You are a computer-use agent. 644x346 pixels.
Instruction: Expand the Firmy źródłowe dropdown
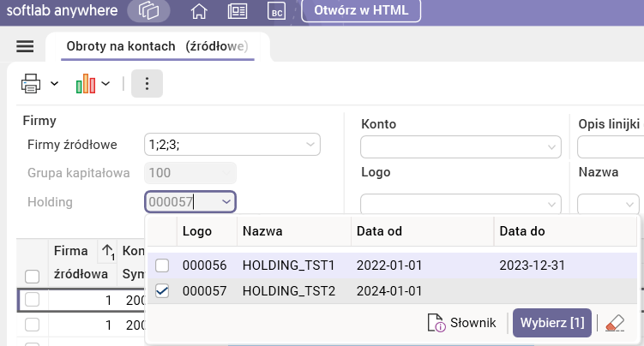tap(310, 145)
